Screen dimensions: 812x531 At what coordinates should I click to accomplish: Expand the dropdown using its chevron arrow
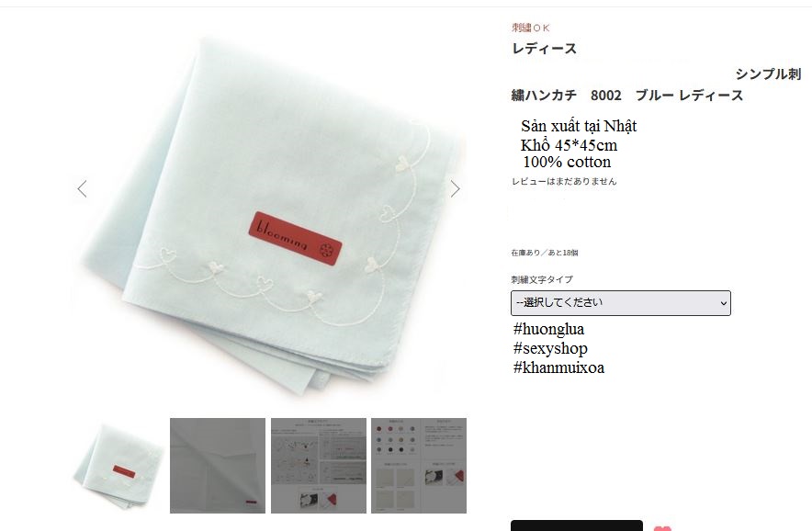[x=724, y=303]
